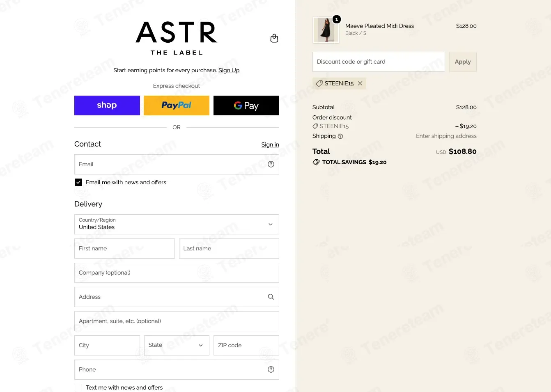
Task: Focus the ZIP code field
Action: pyautogui.click(x=246, y=345)
